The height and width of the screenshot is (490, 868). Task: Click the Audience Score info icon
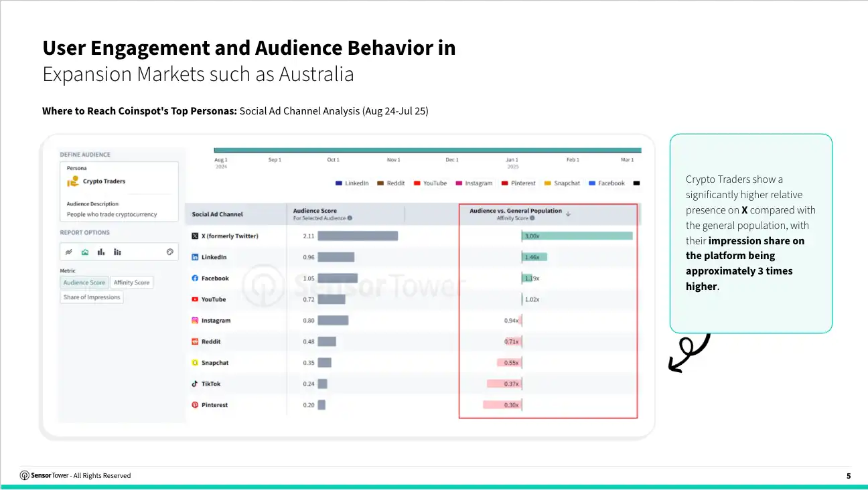tap(350, 218)
